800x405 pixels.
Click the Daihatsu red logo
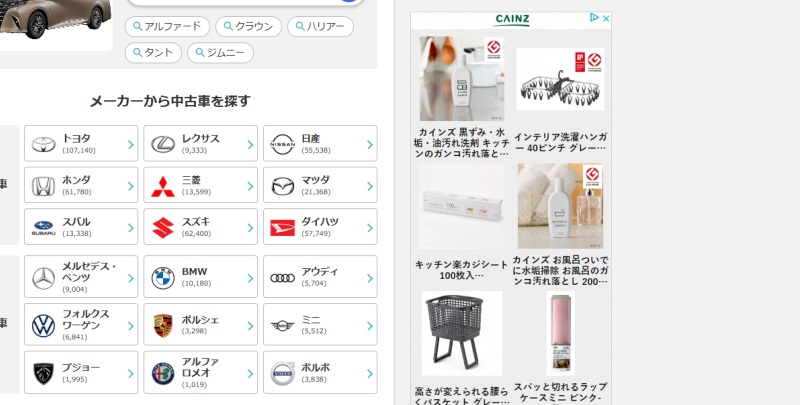click(x=283, y=228)
